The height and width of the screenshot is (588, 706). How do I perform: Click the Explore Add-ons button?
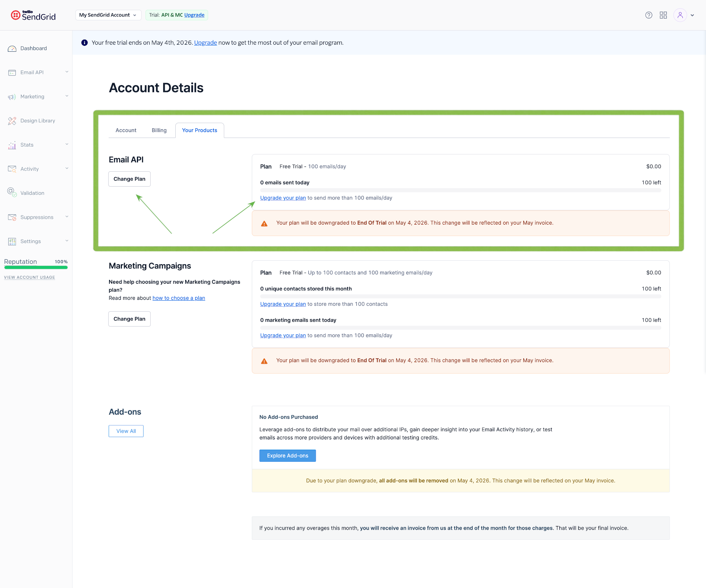tap(287, 456)
